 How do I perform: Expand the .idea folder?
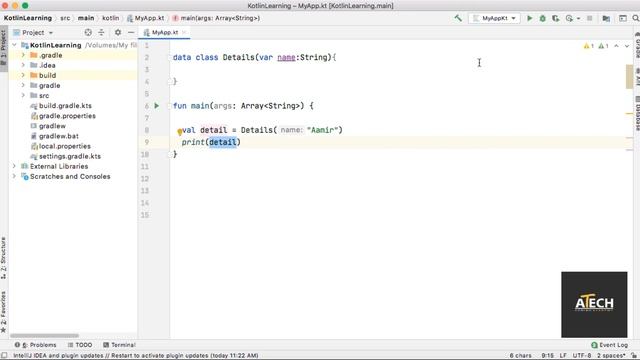[23, 65]
